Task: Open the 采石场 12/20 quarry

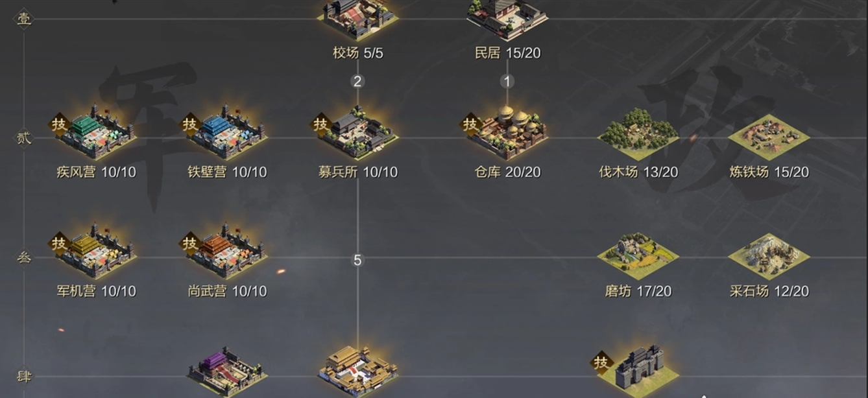Action: 769,255
